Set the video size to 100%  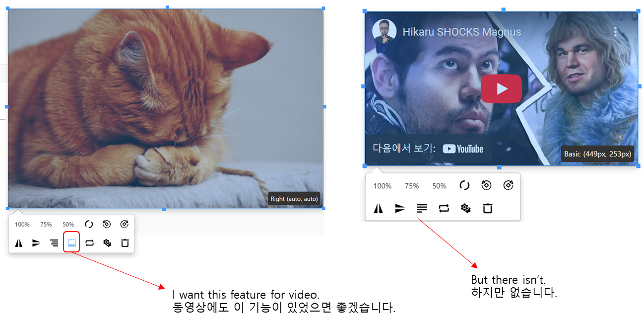(382, 186)
